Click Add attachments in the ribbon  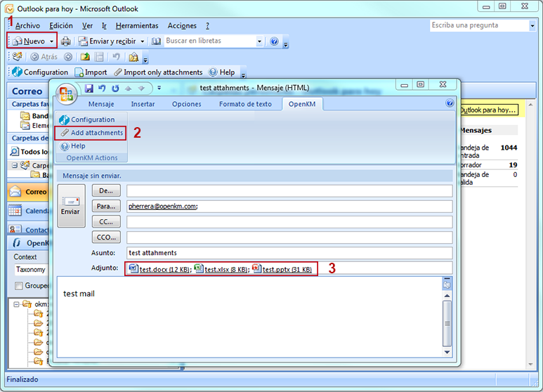[91, 133]
